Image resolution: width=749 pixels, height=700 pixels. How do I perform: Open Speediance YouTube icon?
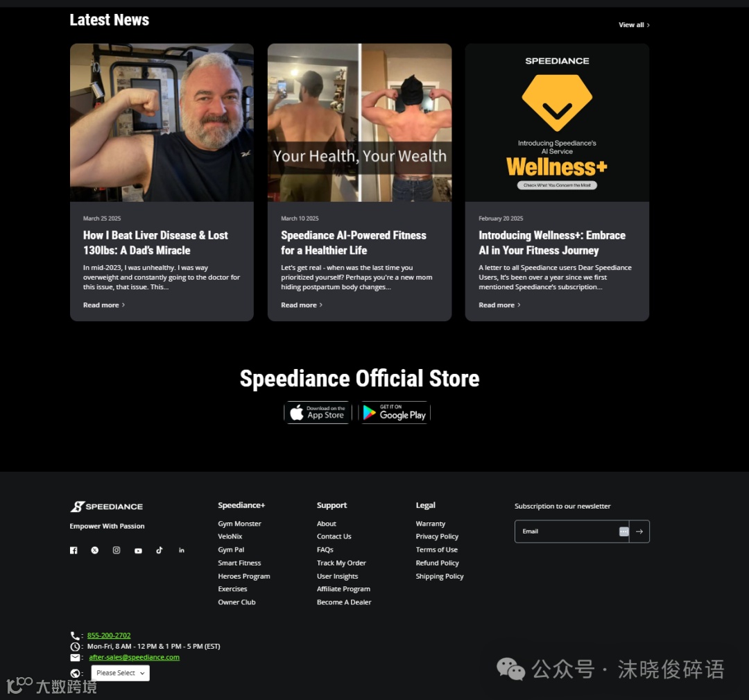138,550
